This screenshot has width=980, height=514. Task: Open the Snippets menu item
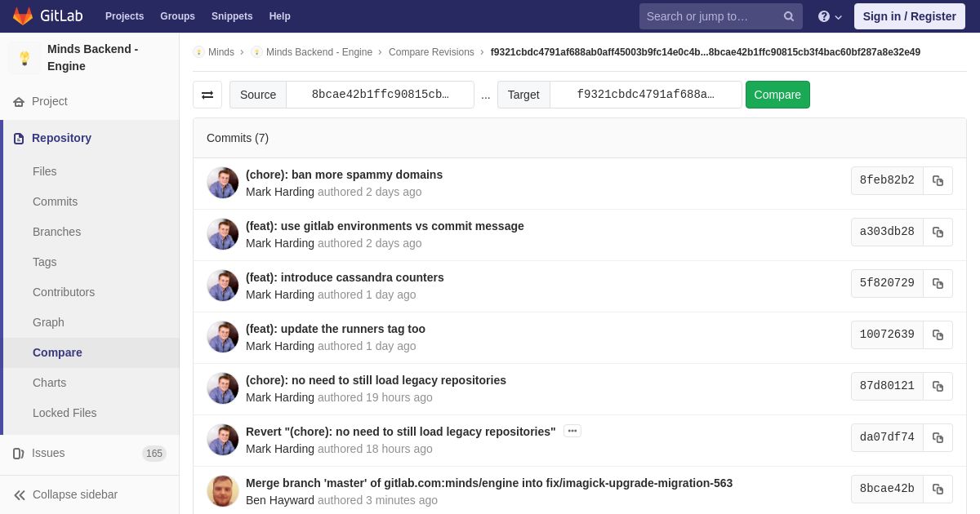(x=232, y=16)
